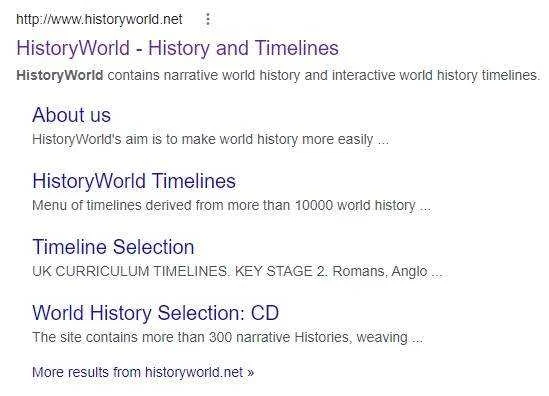The height and width of the screenshot is (396, 549).
Task: Open the three-dot menu beside historyworld.net URL
Action: pyautogui.click(x=208, y=19)
